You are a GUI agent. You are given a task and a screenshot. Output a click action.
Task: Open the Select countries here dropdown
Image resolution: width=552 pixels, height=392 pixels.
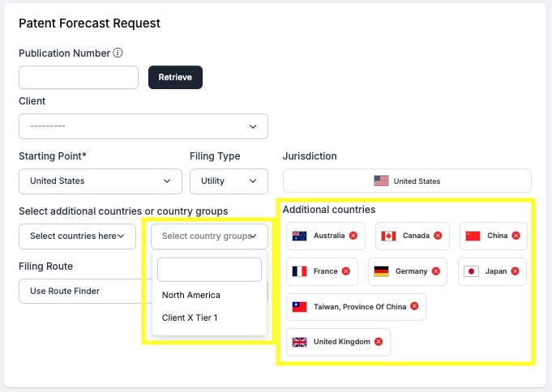(78, 236)
